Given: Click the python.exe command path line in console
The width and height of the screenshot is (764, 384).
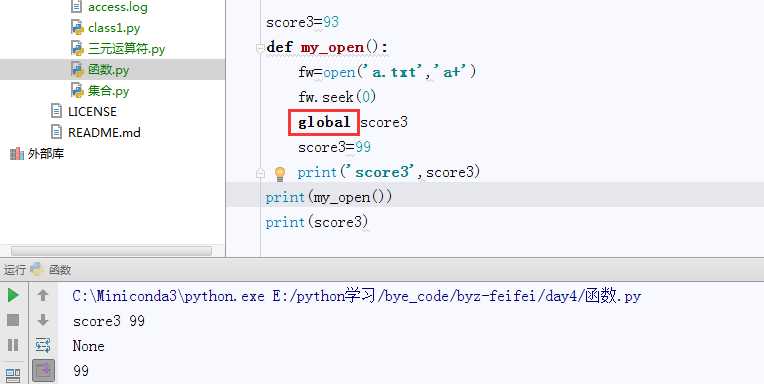Looking at the screenshot, I should [x=357, y=296].
